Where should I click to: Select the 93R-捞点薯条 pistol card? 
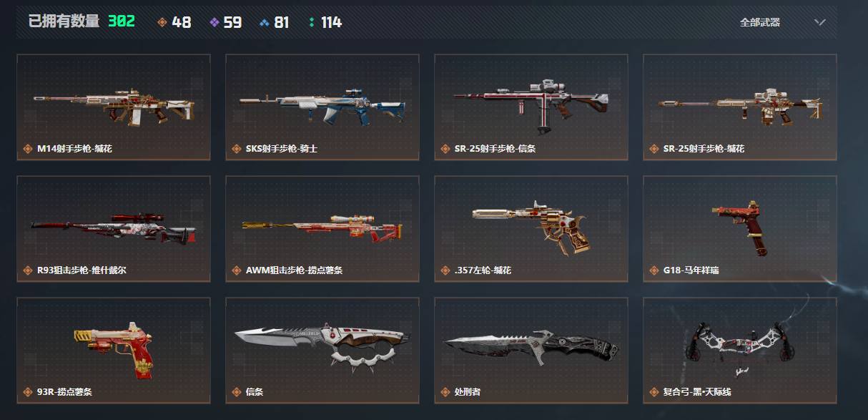(114, 350)
